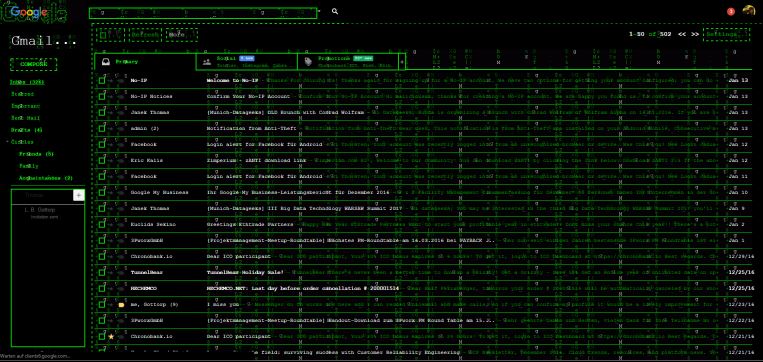Click the Promotions tab tag icon
This screenshot has width=763, height=362.
tap(308, 61)
